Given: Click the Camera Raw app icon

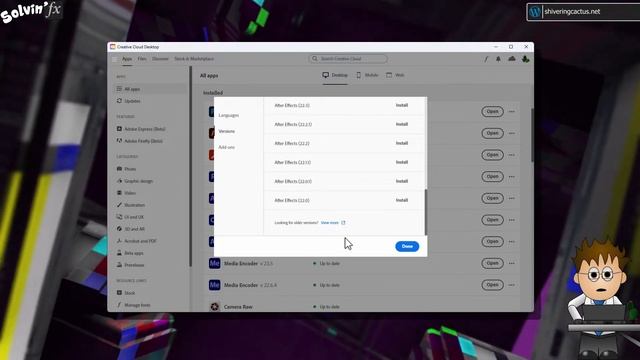Looking at the screenshot, I should (x=215, y=307).
